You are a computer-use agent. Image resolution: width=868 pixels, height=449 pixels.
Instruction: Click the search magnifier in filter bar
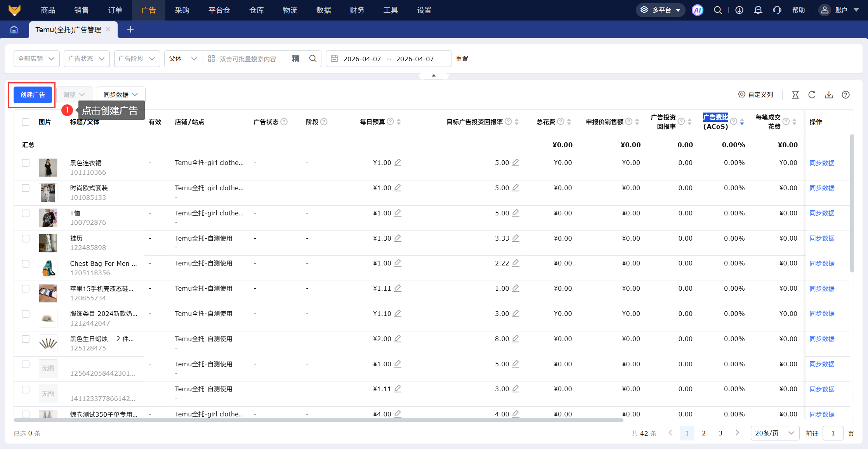tap(313, 59)
